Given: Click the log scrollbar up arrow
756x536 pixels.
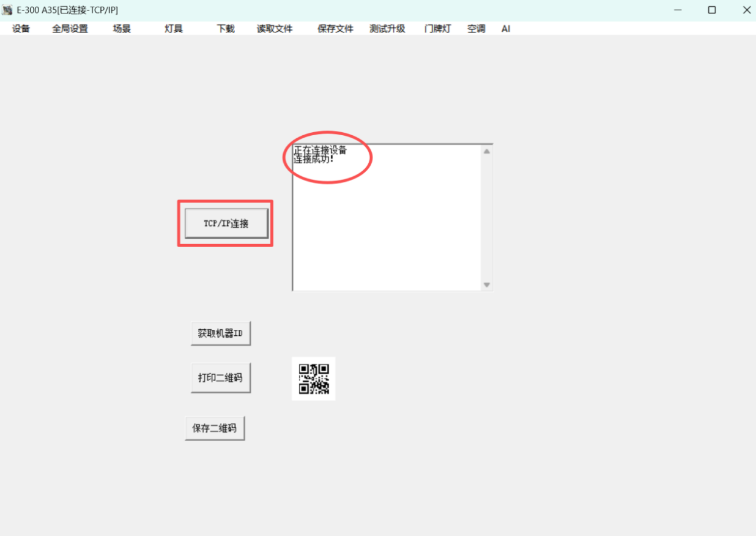Looking at the screenshot, I should click(x=487, y=151).
